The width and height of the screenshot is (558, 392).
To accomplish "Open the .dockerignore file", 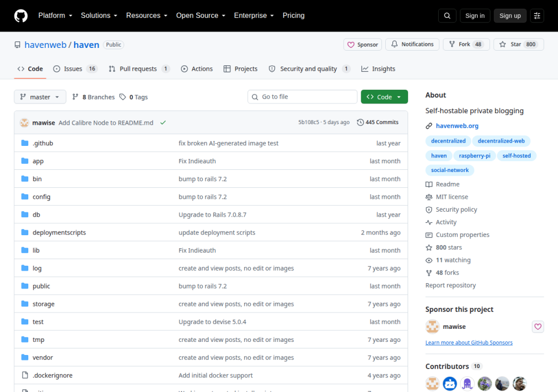I will pos(52,375).
